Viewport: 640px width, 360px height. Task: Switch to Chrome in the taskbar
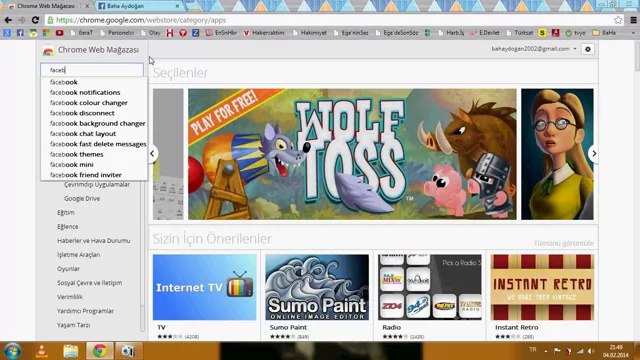tap(100, 351)
